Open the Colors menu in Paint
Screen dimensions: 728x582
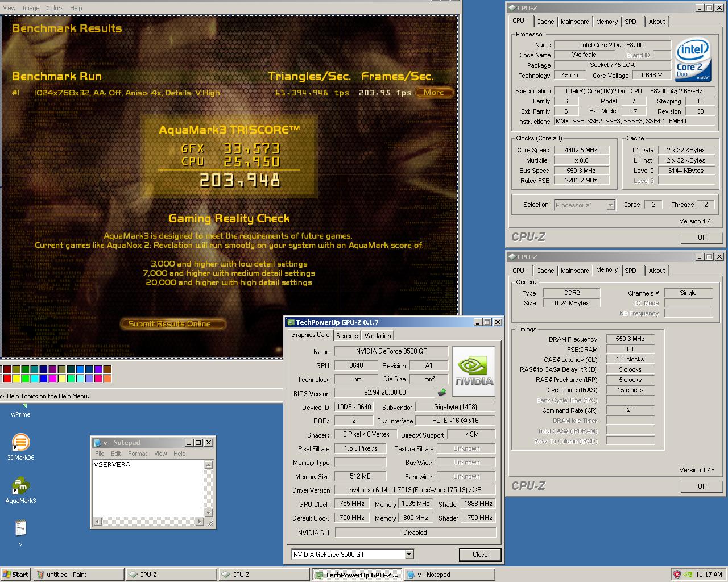pyautogui.click(x=55, y=8)
